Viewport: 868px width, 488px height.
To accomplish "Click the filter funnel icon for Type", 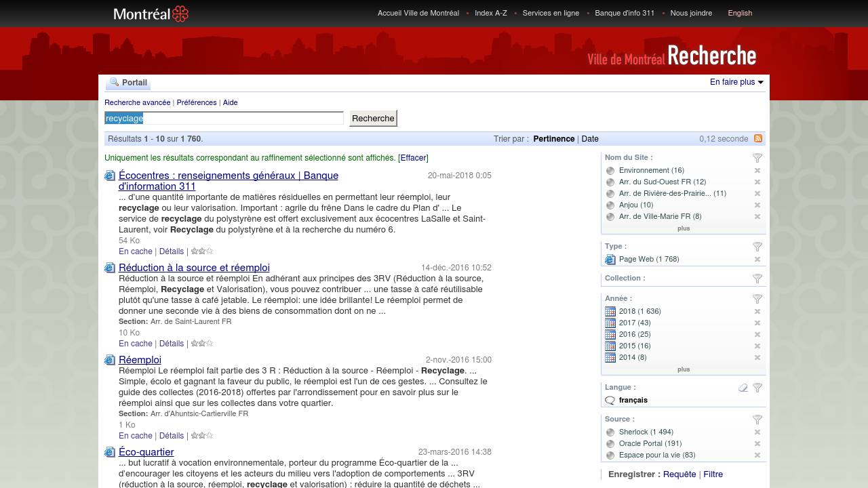I will pyautogui.click(x=757, y=247).
